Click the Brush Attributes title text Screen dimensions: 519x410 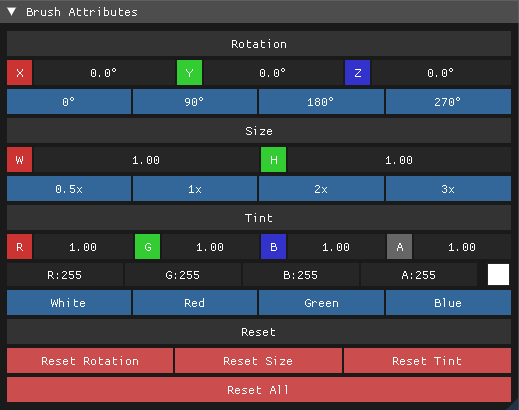point(82,12)
